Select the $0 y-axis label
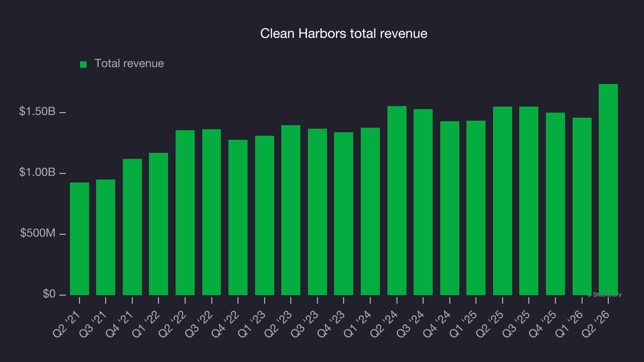The image size is (644, 362). 49,294
